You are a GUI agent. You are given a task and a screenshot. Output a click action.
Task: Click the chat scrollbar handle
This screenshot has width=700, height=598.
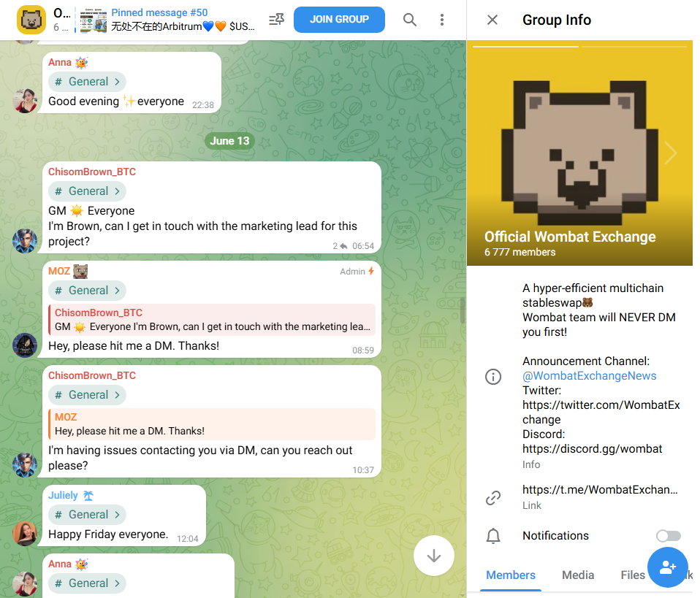pyautogui.click(x=463, y=310)
